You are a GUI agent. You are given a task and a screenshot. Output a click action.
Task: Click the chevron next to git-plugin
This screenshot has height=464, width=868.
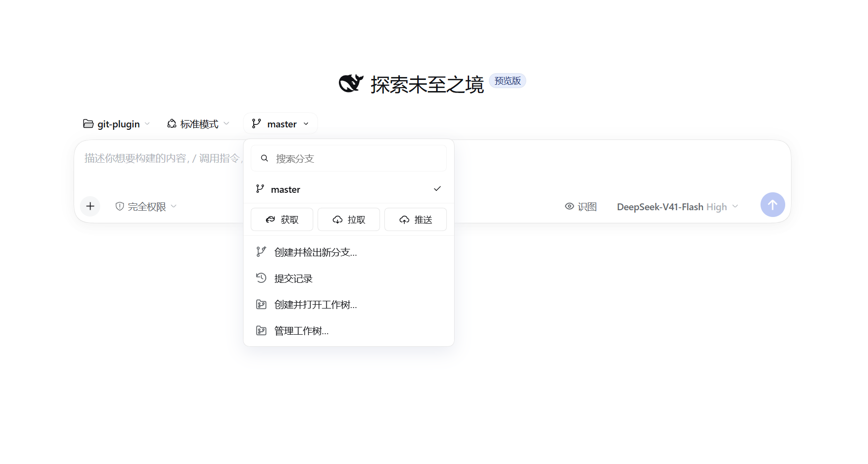tap(147, 124)
